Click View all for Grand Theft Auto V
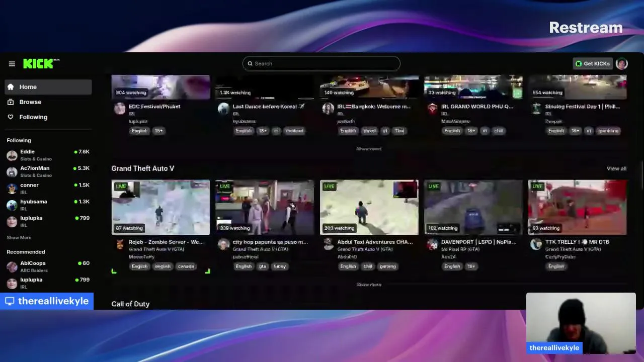 click(616, 169)
